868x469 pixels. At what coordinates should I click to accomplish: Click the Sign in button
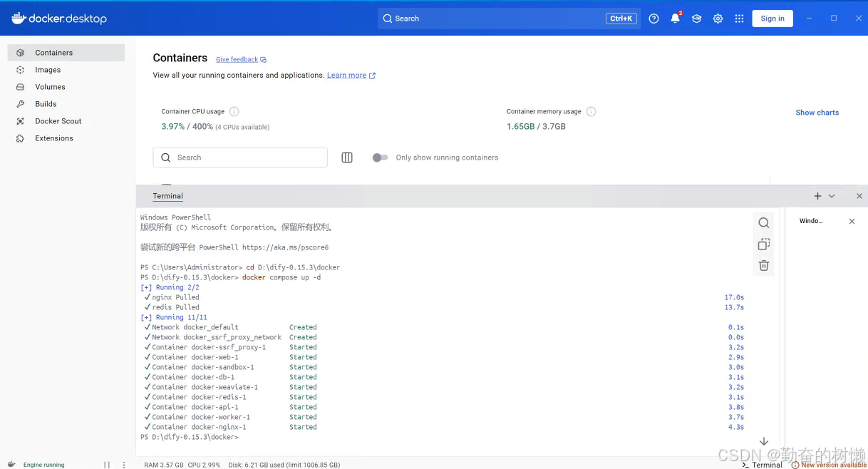[773, 19]
